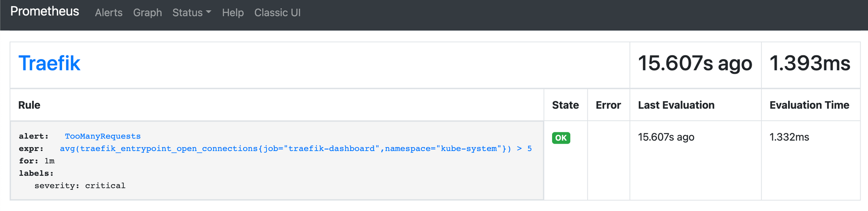Click the group's 1.393ms evaluation time
The height and width of the screenshot is (211, 868).
(810, 63)
